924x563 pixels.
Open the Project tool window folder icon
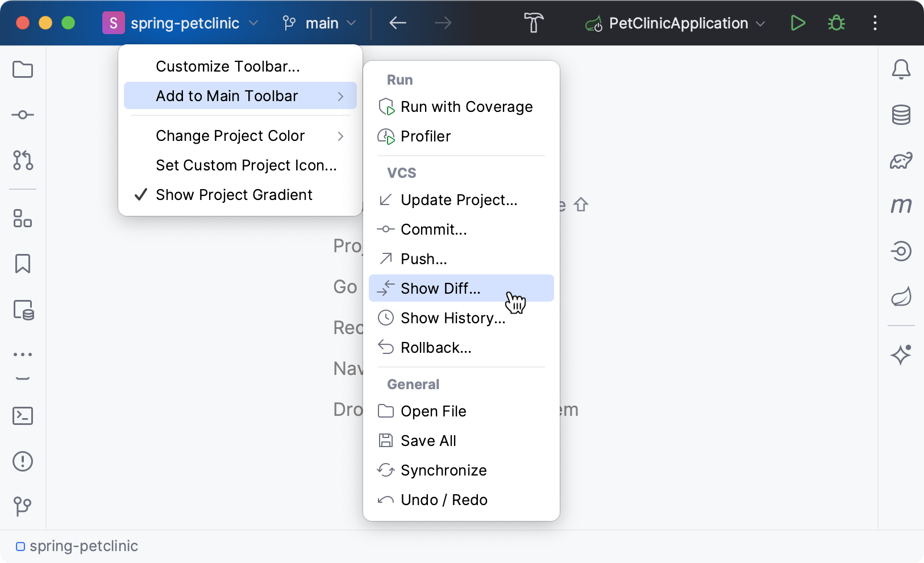click(x=23, y=69)
